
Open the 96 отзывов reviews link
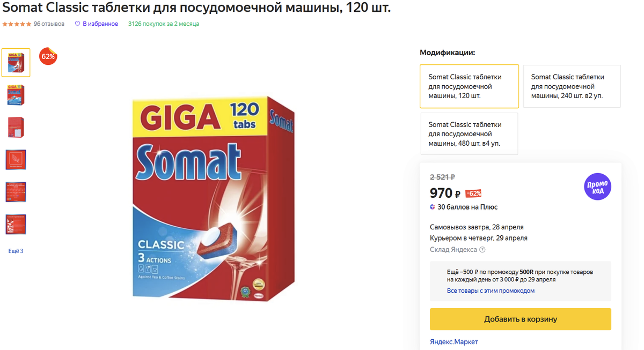[49, 24]
